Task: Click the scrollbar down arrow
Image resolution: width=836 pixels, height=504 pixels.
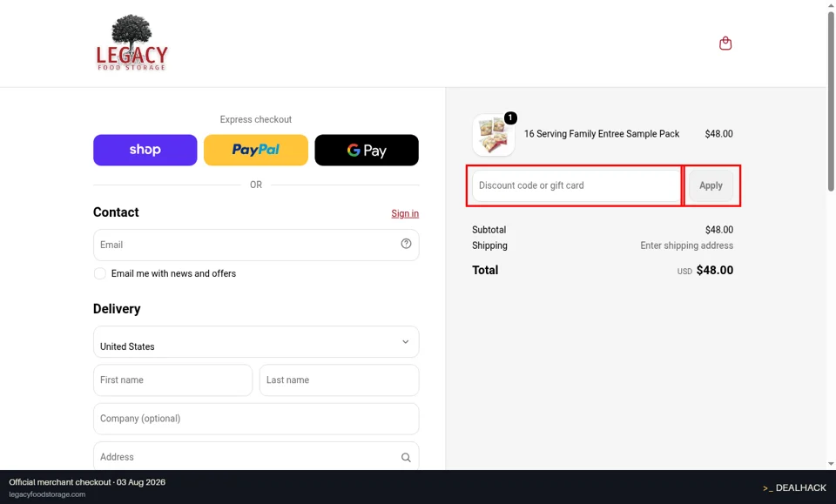Action: click(831, 464)
